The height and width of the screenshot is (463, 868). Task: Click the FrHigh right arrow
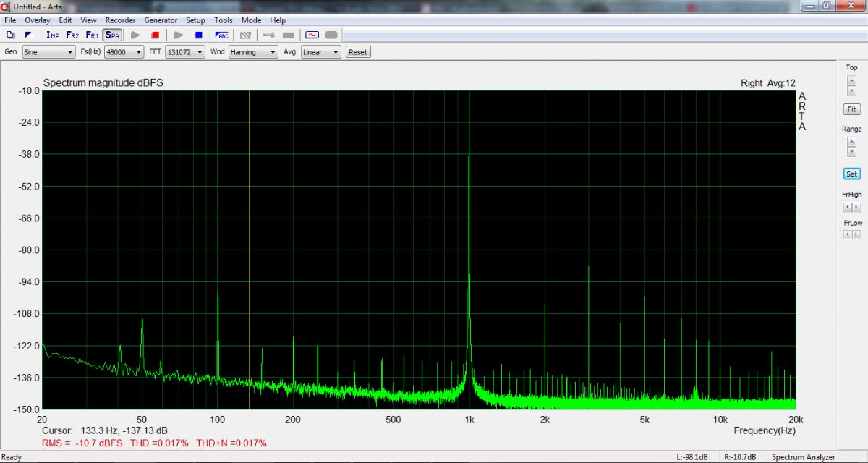click(856, 207)
